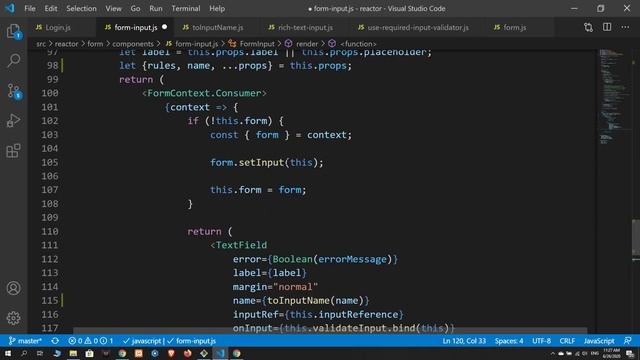Open Windows taskbar search
The height and width of the screenshot is (360, 640).
(24, 353)
